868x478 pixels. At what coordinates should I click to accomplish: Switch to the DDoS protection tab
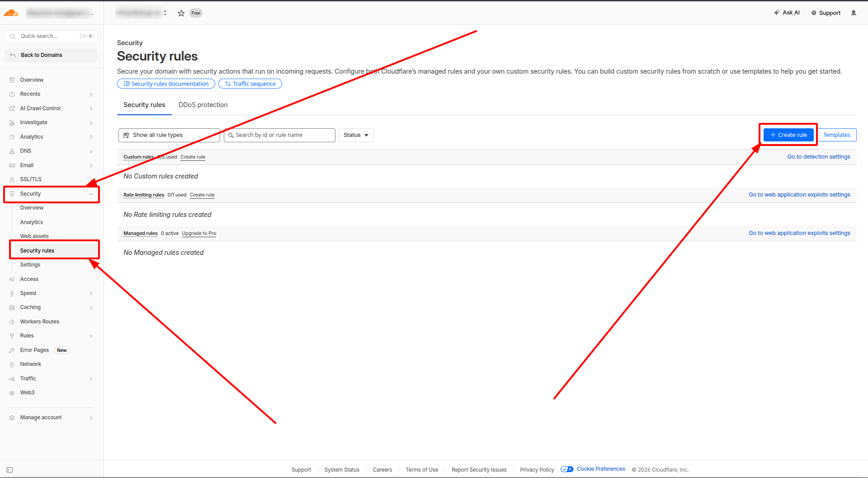(x=203, y=105)
